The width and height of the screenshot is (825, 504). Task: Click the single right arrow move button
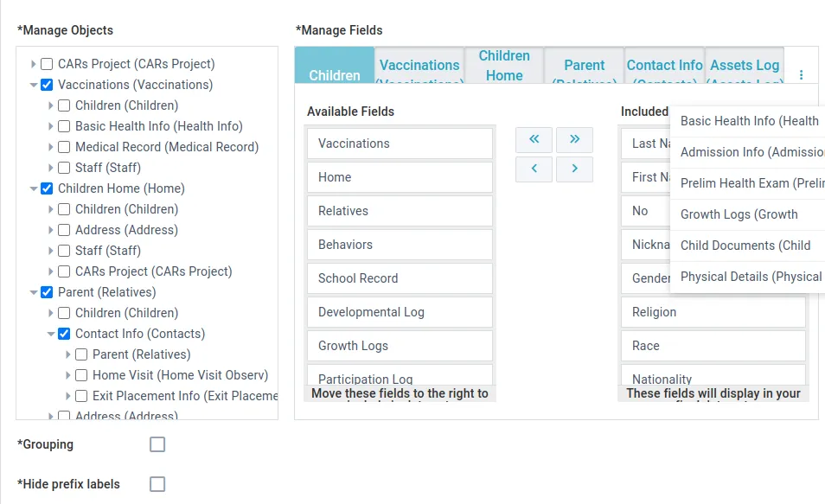(x=574, y=169)
